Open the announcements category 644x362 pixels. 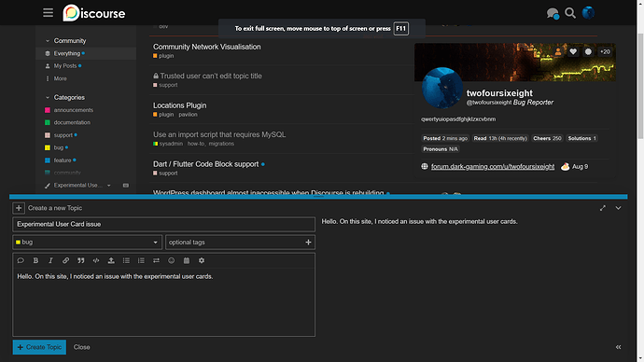[74, 110]
